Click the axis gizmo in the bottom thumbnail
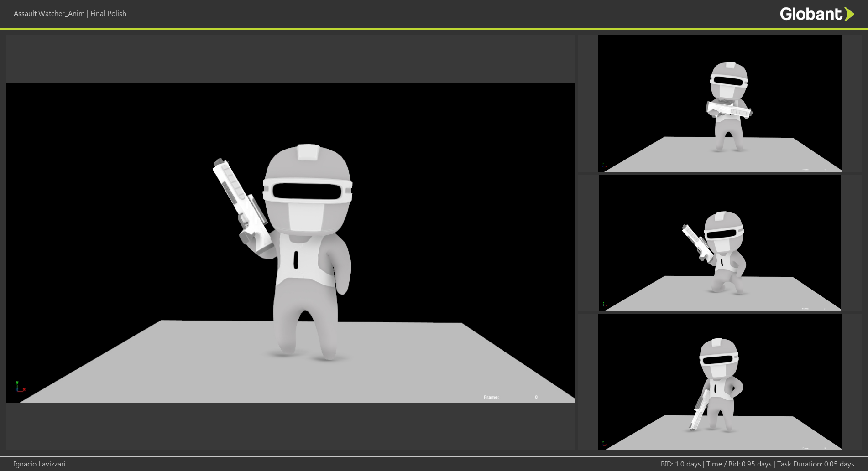This screenshot has height=471, width=868. pos(604,443)
